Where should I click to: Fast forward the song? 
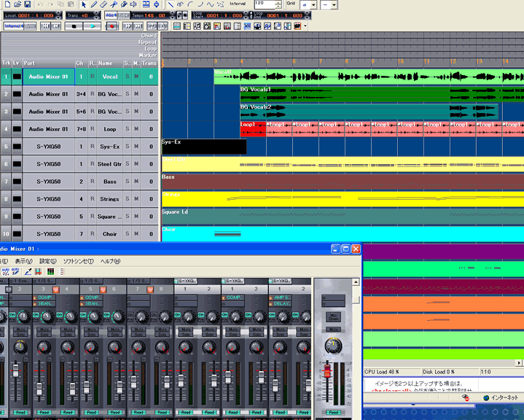(128, 26)
